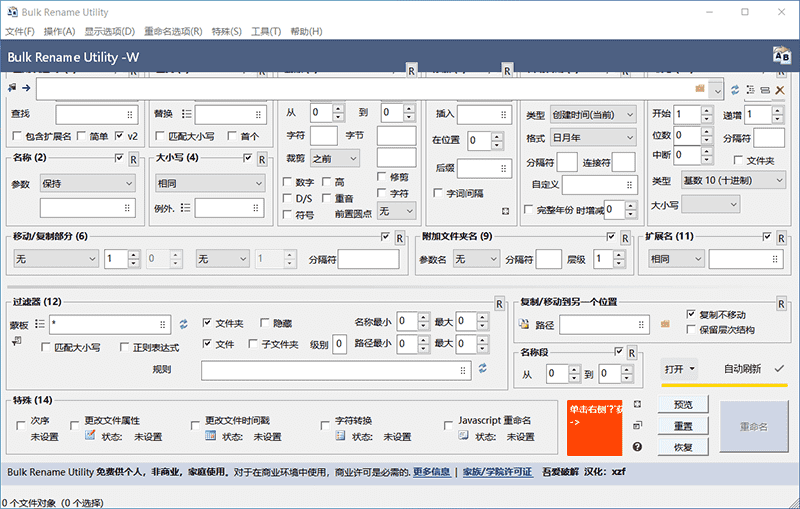
Task: Reset 名称 (2) group with its R button
Action: pos(133,160)
